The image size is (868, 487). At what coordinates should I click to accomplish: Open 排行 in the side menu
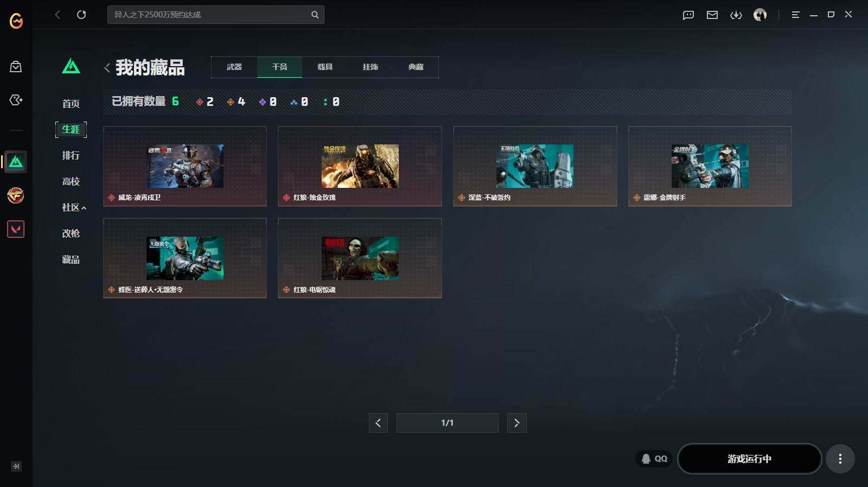71,156
